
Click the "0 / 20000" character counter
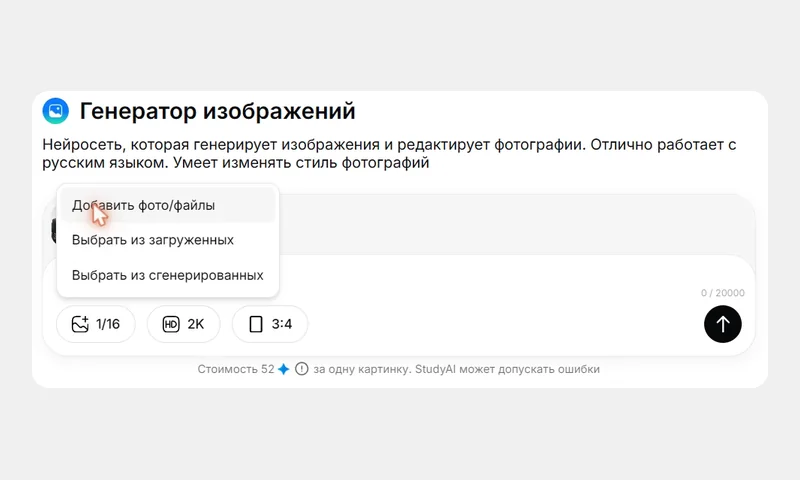(722, 293)
